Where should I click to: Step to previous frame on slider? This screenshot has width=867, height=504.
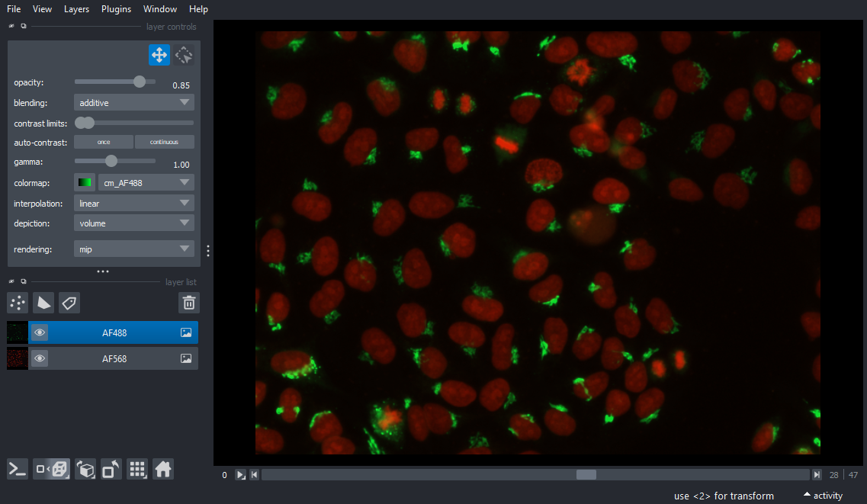click(255, 475)
